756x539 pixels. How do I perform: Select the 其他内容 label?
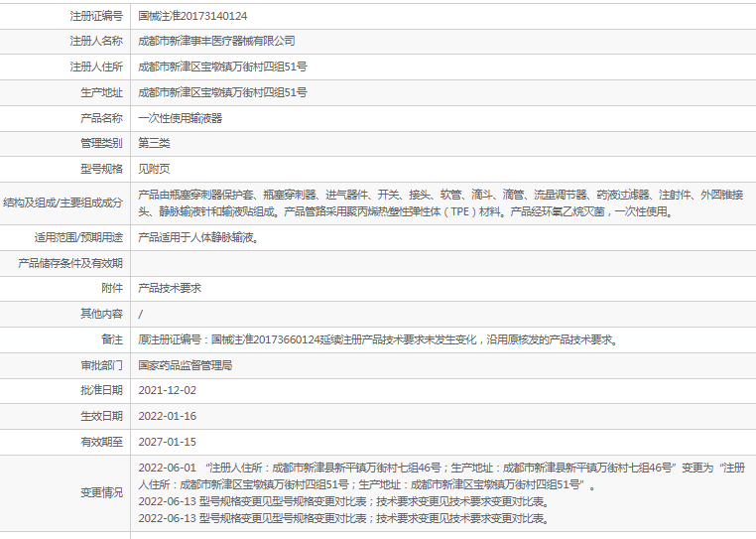(x=102, y=314)
